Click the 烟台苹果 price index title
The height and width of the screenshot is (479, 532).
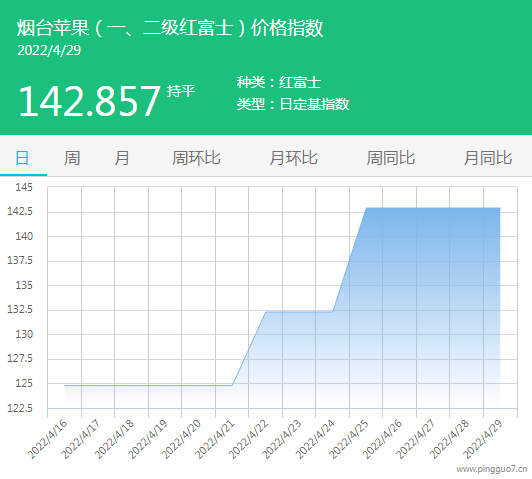[x=170, y=28]
